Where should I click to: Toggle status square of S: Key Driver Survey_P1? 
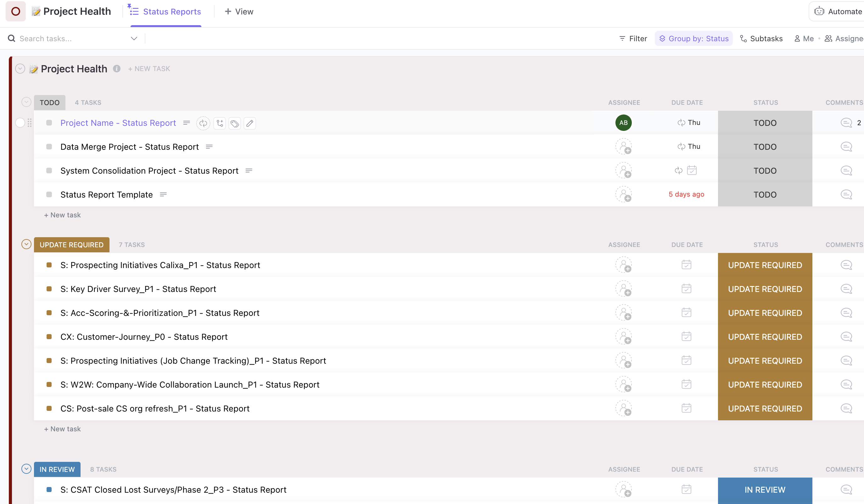point(49,289)
